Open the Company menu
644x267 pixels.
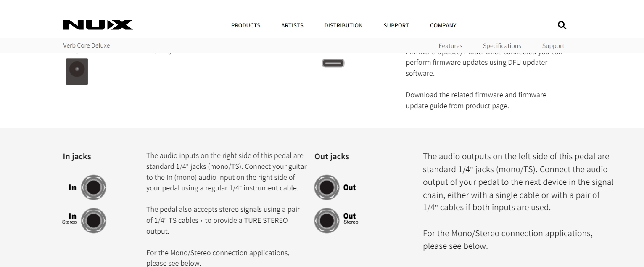443,25
